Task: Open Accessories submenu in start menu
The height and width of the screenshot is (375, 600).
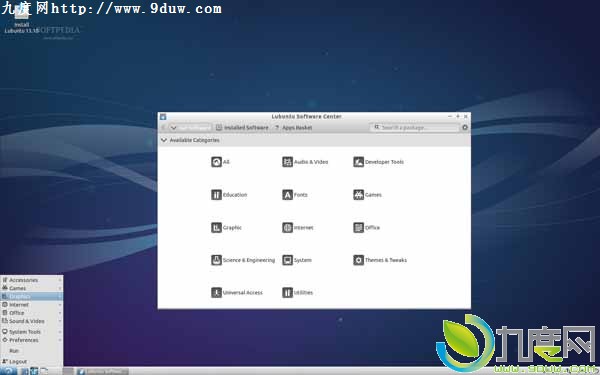Action: coord(32,280)
